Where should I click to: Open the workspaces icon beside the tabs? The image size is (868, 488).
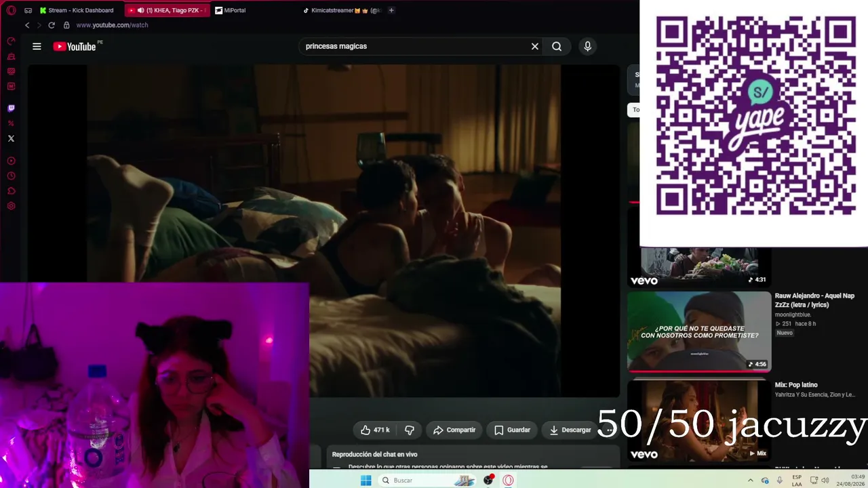28,10
